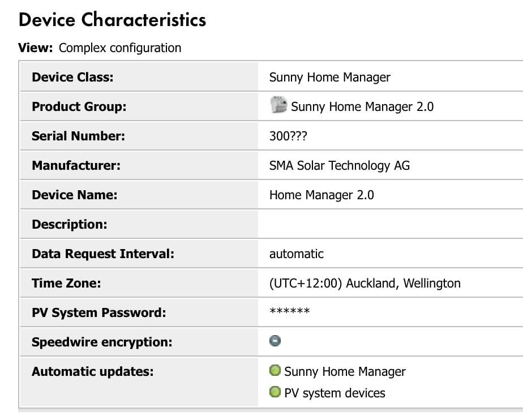Click the Sunny Home Manager 2.0 product text

pyautogui.click(x=362, y=107)
